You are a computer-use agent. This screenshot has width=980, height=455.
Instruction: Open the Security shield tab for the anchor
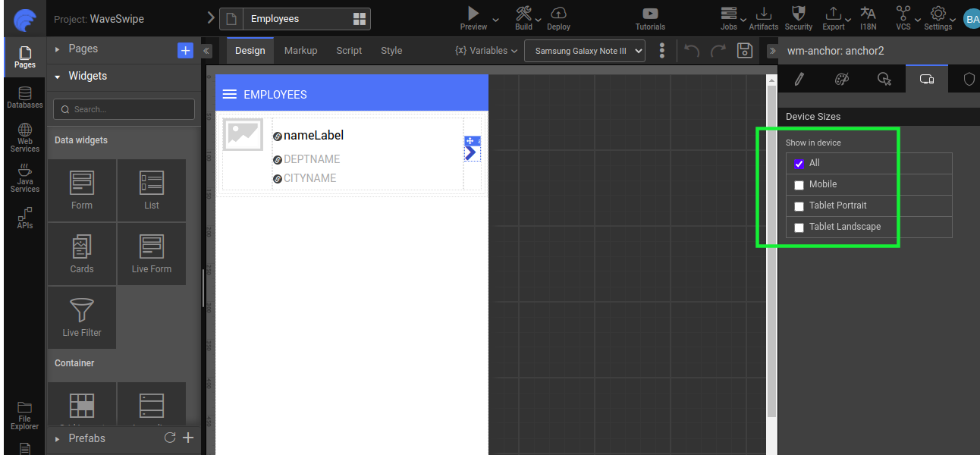(969, 78)
